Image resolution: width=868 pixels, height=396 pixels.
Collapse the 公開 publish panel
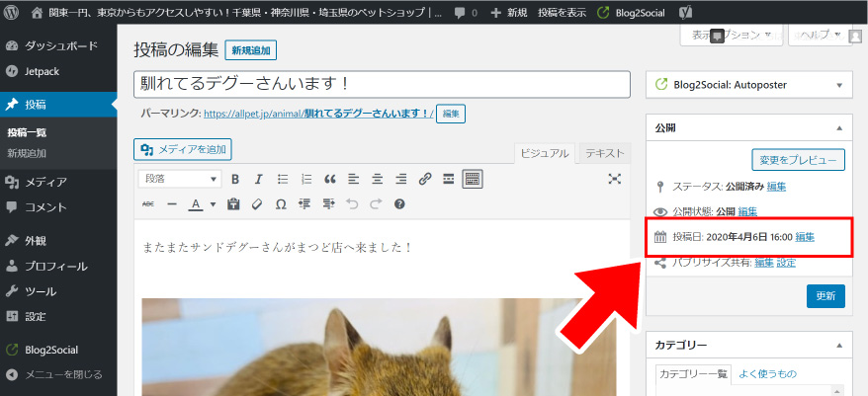tap(839, 128)
